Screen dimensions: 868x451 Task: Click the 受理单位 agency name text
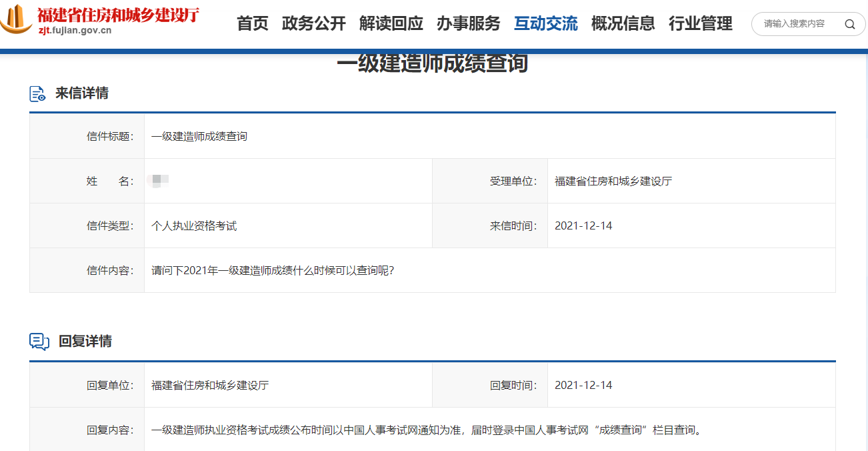(x=613, y=180)
